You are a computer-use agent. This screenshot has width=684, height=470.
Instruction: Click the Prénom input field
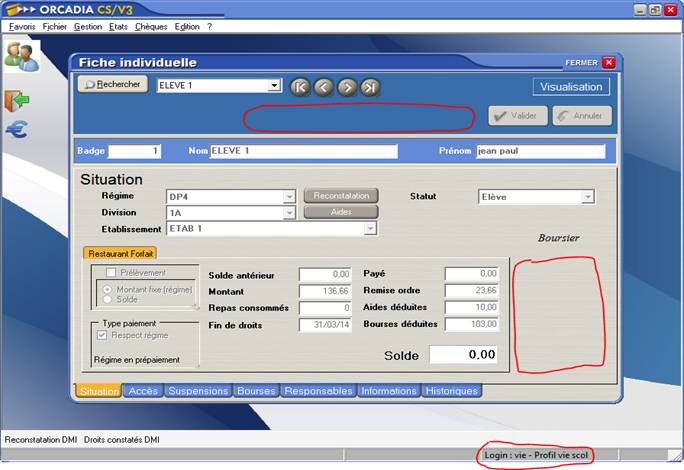pyautogui.click(x=540, y=152)
